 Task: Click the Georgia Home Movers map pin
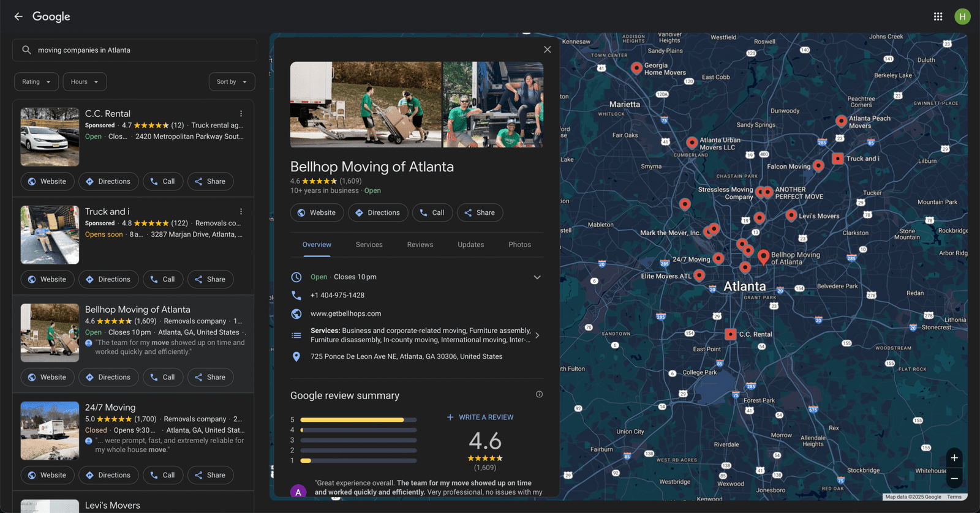pyautogui.click(x=636, y=68)
